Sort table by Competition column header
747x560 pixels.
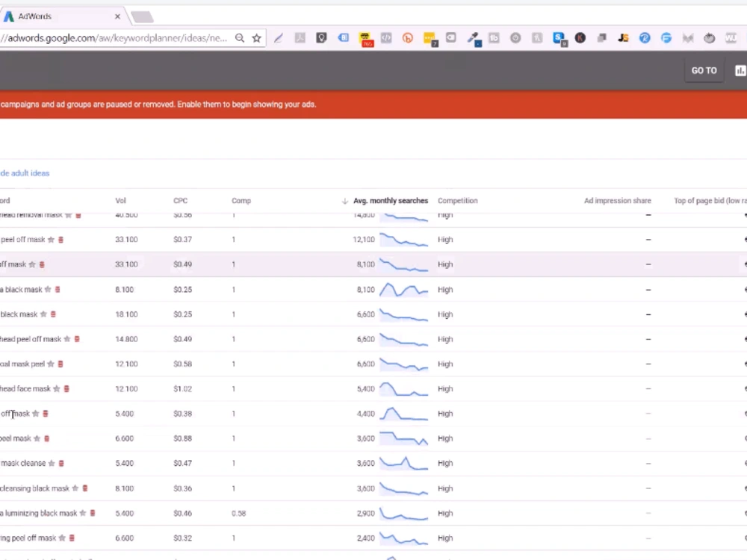point(457,200)
